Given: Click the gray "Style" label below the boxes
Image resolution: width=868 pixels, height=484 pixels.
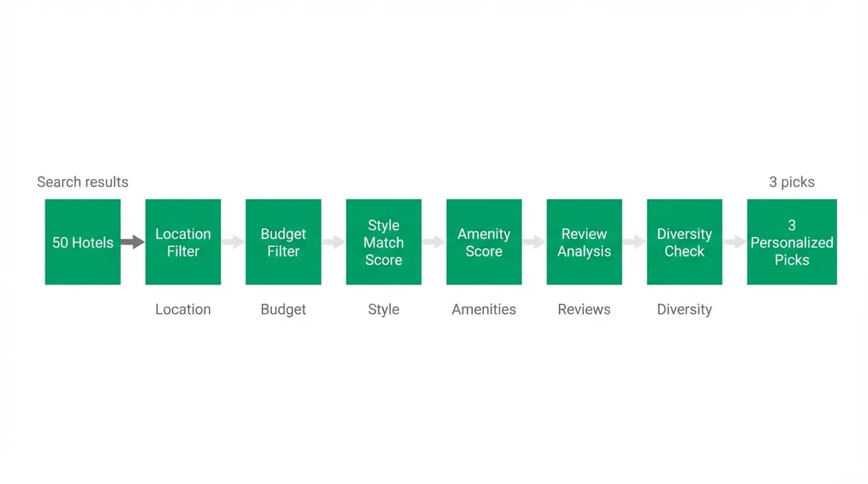Looking at the screenshot, I should [x=384, y=309].
